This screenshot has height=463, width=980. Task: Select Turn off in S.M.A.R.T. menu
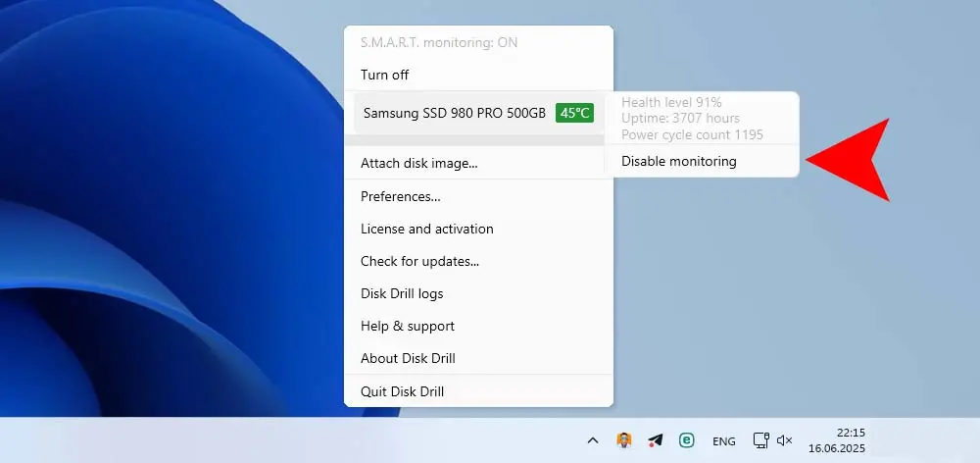[x=479, y=75]
